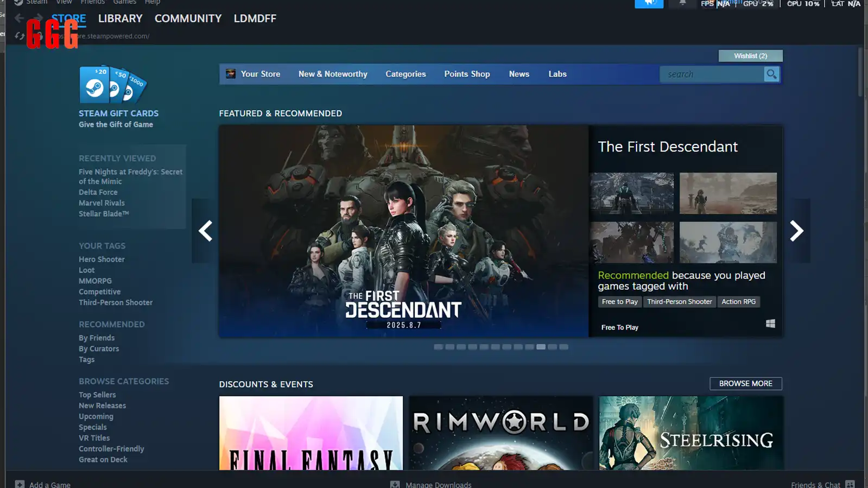The image size is (868, 488).
Task: Click the Your Store avatar icon
Action: tap(231, 74)
